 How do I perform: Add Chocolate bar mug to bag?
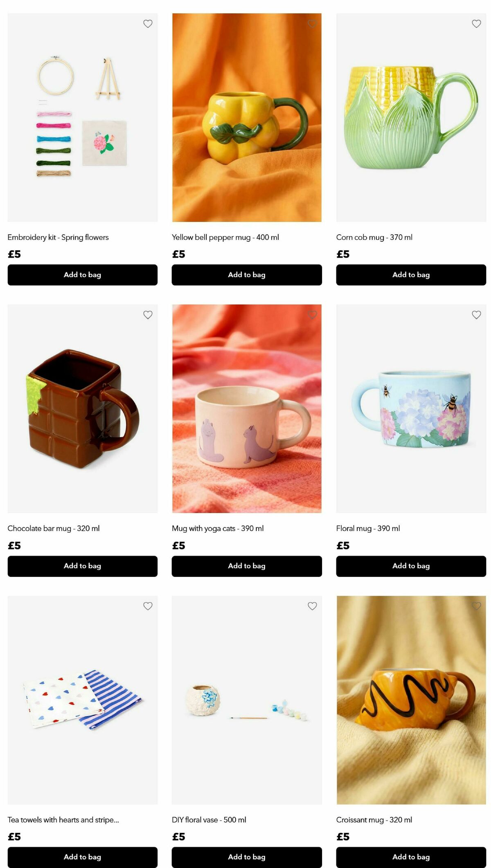click(x=82, y=566)
